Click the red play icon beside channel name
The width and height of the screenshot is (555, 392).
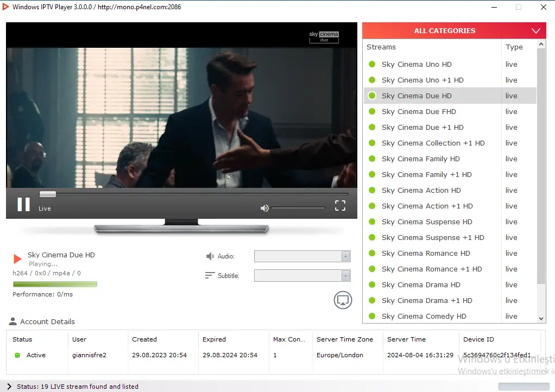[x=17, y=259]
